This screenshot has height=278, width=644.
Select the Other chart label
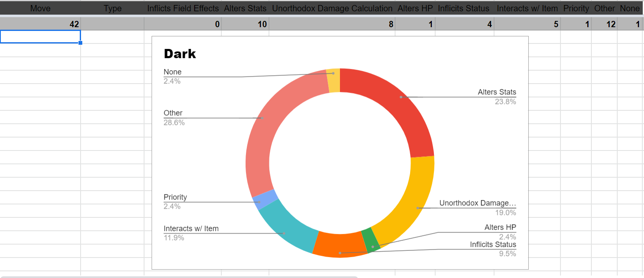pyautogui.click(x=173, y=113)
